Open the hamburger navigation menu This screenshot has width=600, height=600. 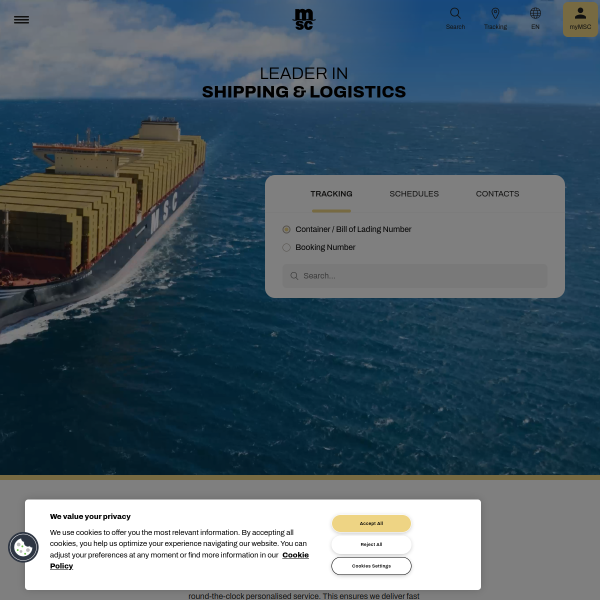[x=21, y=19]
